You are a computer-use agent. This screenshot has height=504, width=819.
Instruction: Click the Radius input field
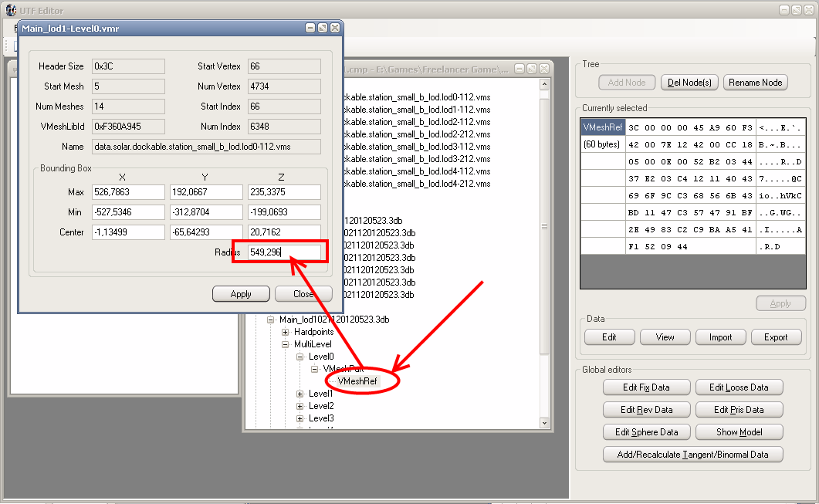[x=284, y=252]
